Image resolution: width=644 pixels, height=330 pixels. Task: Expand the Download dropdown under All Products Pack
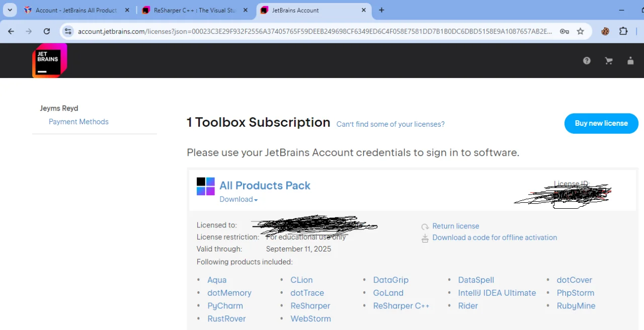pyautogui.click(x=238, y=199)
